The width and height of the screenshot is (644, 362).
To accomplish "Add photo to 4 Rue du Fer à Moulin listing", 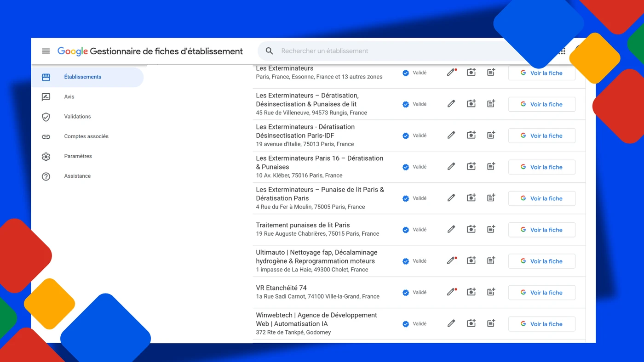I will coord(471,198).
